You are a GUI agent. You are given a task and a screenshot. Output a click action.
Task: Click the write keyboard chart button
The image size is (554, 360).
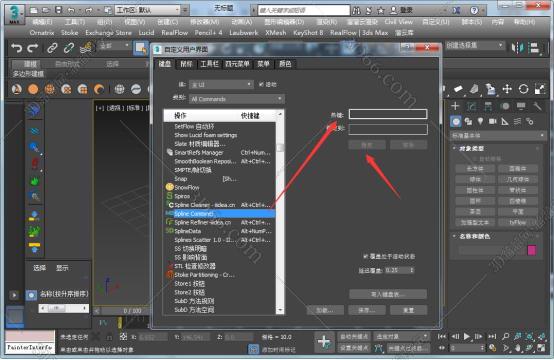pyautogui.click(x=388, y=294)
